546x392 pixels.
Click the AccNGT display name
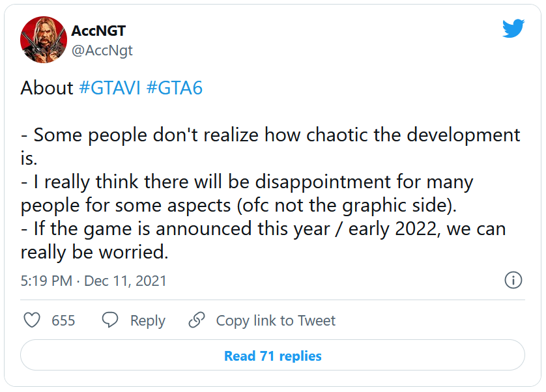tap(98, 31)
